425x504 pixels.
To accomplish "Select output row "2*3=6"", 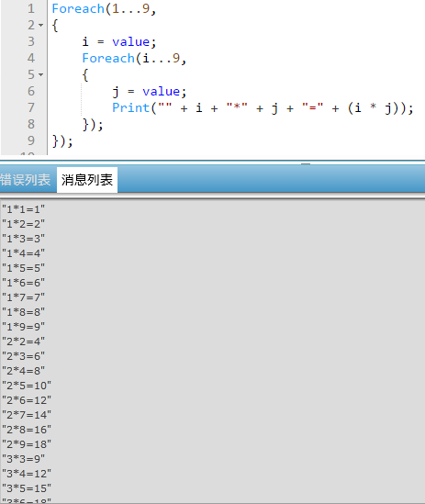I will pyautogui.click(x=24, y=356).
